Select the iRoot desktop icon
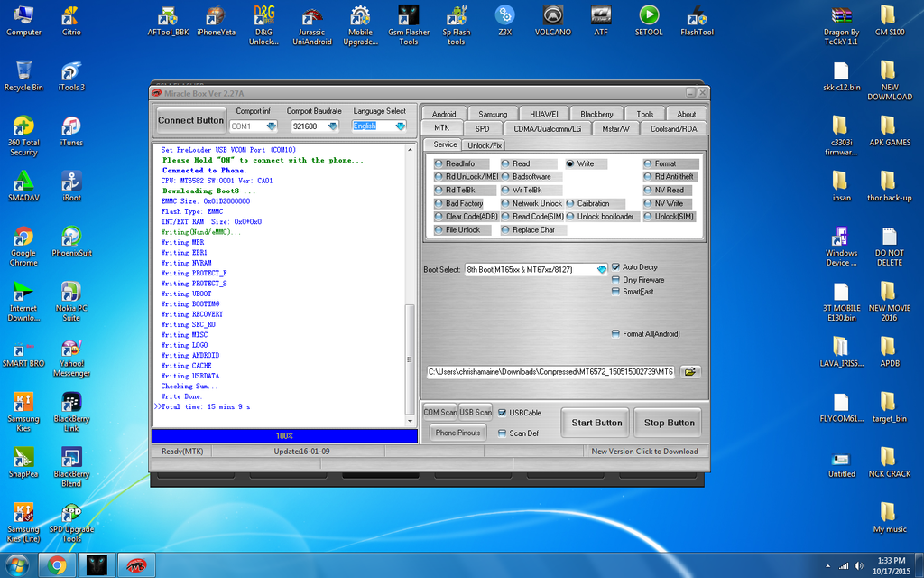This screenshot has width=924, height=578. [71, 186]
